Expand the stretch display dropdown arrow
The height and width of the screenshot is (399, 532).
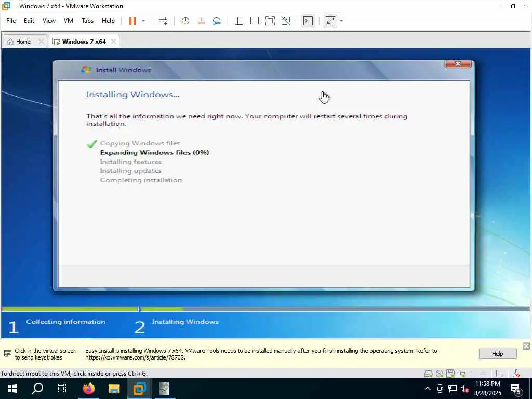pos(341,21)
